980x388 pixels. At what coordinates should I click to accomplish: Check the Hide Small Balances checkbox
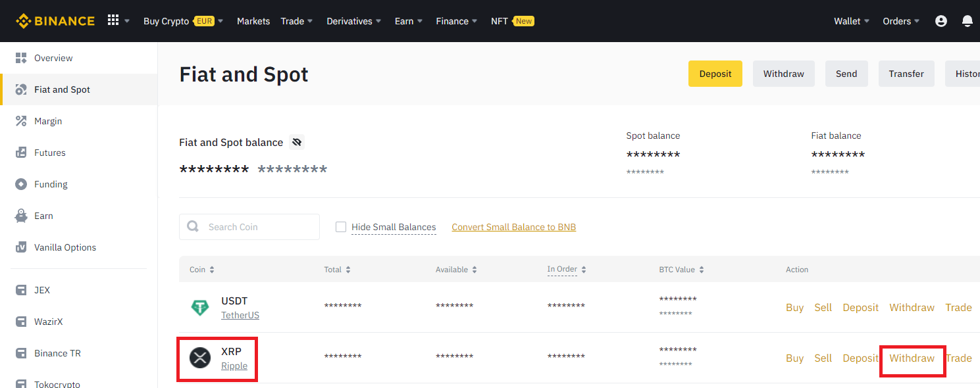click(341, 227)
